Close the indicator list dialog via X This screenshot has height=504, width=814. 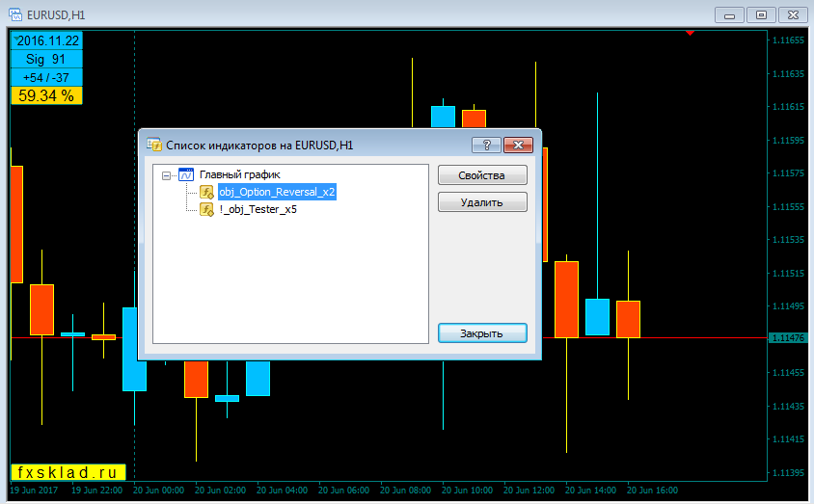pos(518,146)
